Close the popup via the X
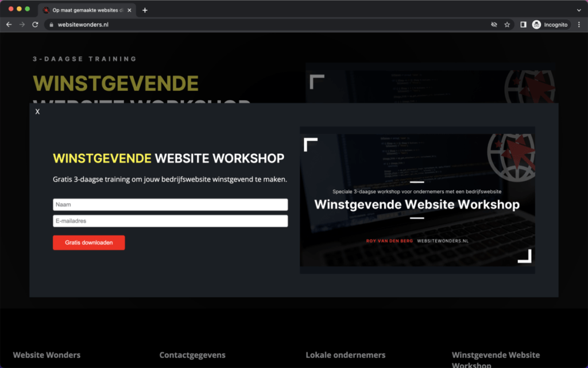 [37, 111]
